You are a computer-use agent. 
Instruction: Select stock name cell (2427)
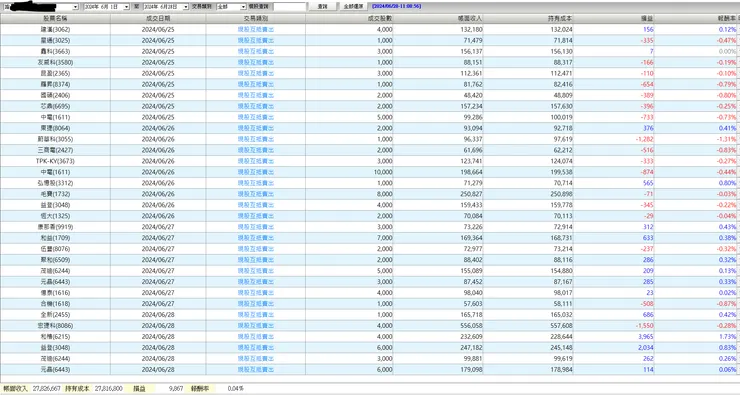click(x=55, y=150)
